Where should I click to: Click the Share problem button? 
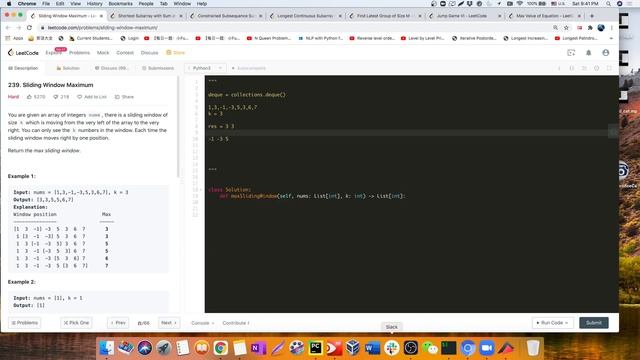[x=124, y=97]
